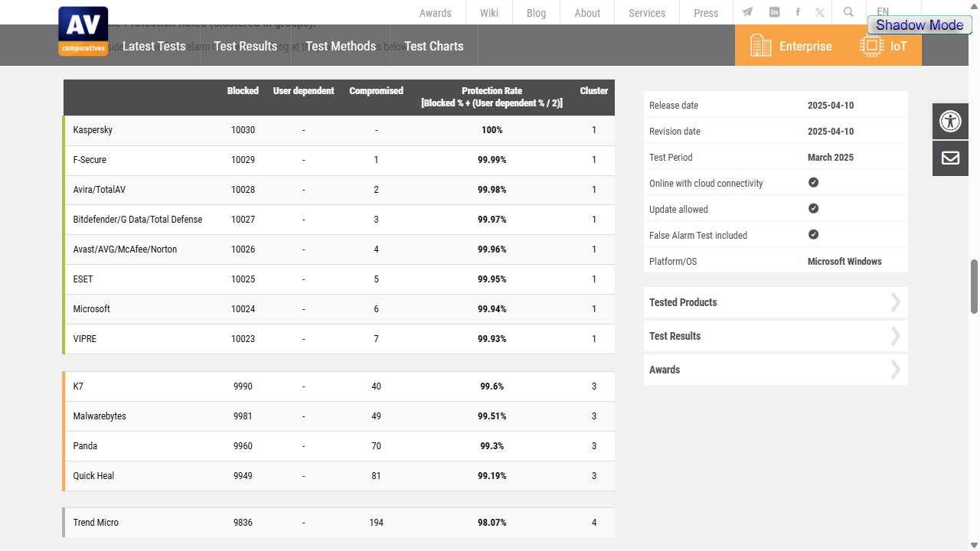Open the X (Twitter) icon link
This screenshot has width=980, height=551.
point(820,12)
